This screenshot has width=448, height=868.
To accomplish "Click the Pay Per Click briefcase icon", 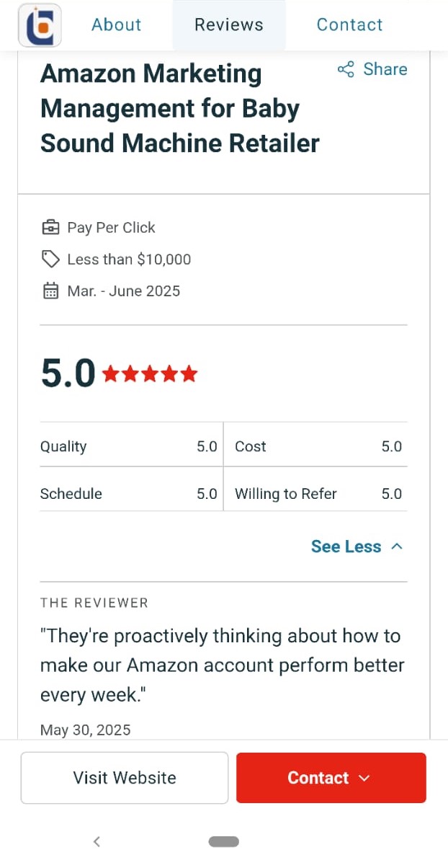I will (50, 228).
